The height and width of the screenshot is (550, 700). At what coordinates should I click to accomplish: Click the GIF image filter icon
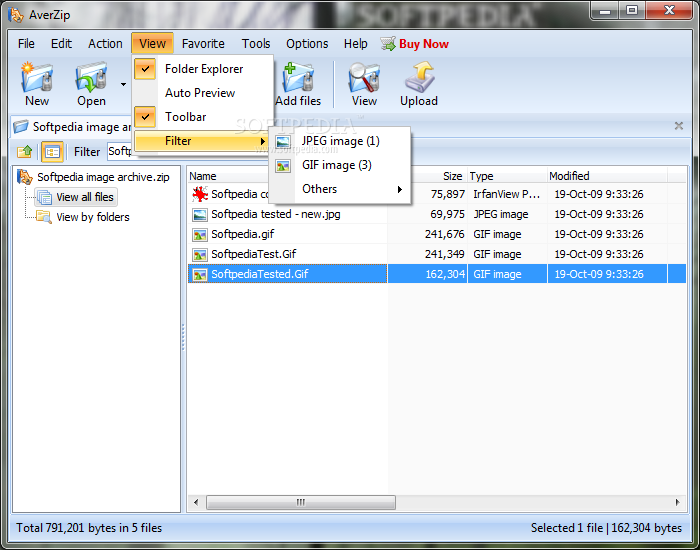[283, 166]
